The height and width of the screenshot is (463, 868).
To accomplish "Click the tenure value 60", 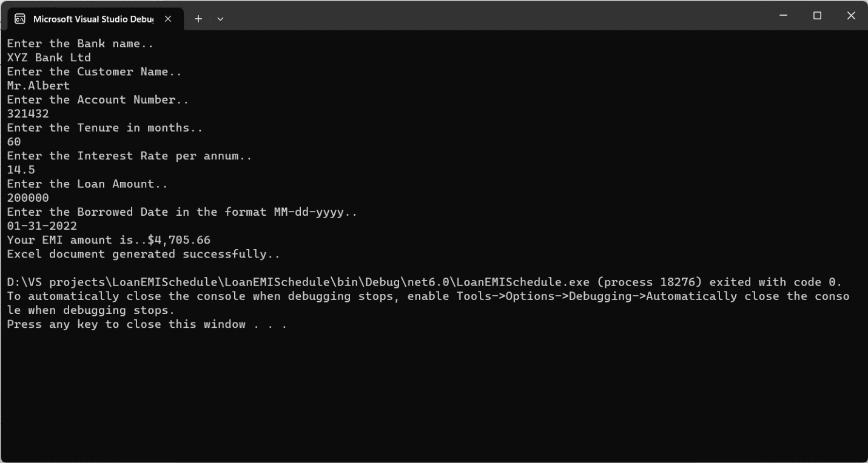I will pos(14,142).
